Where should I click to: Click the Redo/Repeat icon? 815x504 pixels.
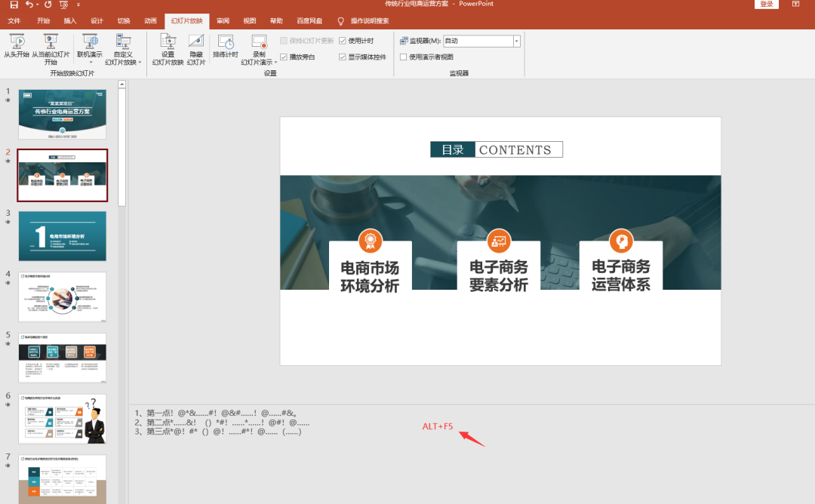point(48,5)
